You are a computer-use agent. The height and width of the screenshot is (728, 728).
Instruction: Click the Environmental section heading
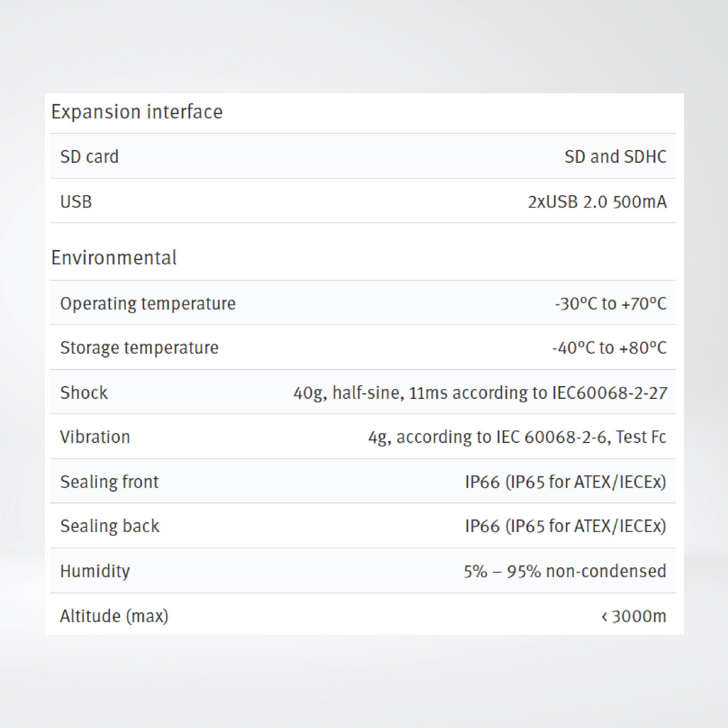(x=113, y=258)
